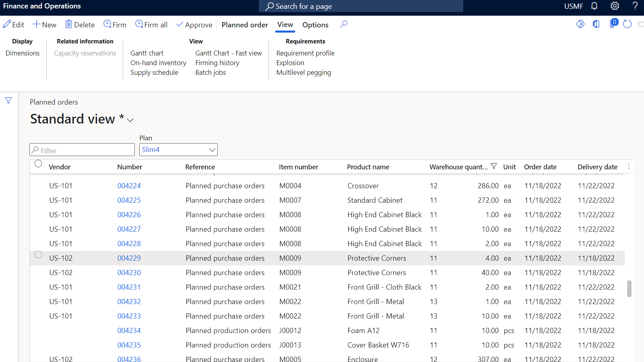Click the Warehouse column filter icon
The width and height of the screenshot is (644, 362).
click(494, 166)
